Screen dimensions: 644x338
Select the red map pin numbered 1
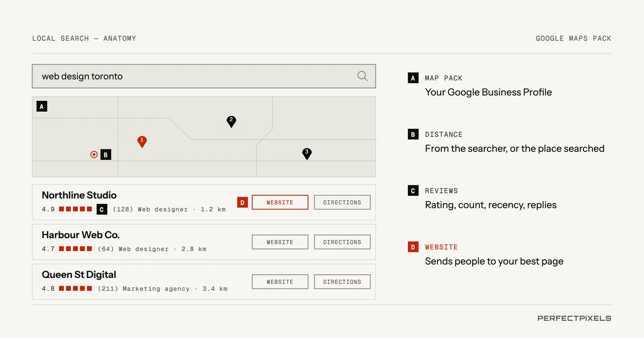click(142, 142)
